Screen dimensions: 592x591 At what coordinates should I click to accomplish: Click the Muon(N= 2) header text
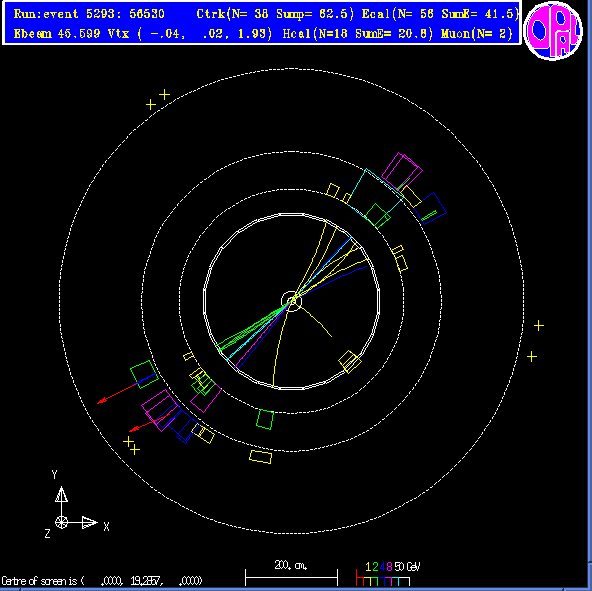coord(476,34)
